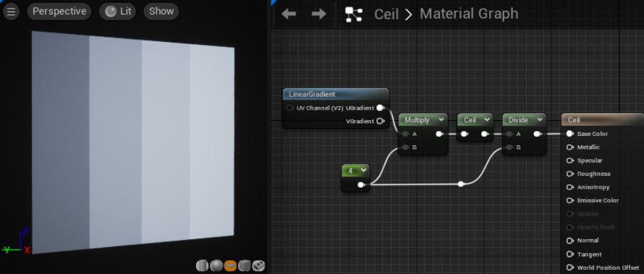Expand the Ceil node chevron
This screenshot has height=274, width=644.
click(x=487, y=120)
